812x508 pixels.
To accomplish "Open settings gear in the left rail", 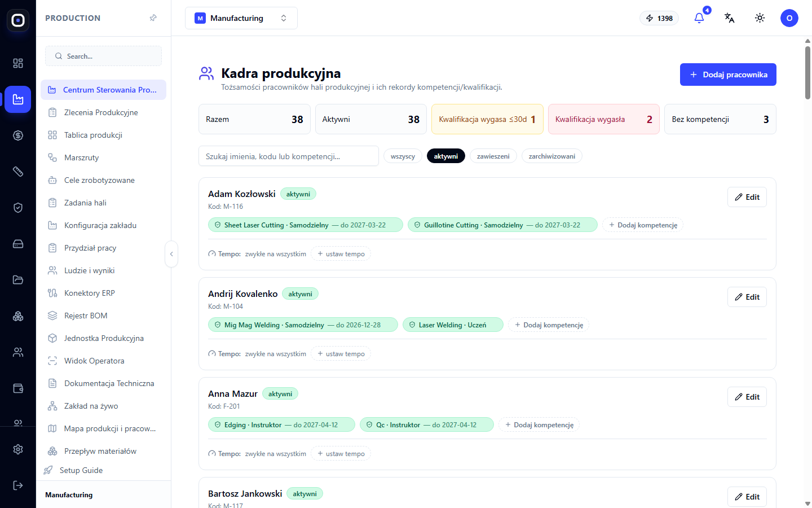I will tap(18, 449).
